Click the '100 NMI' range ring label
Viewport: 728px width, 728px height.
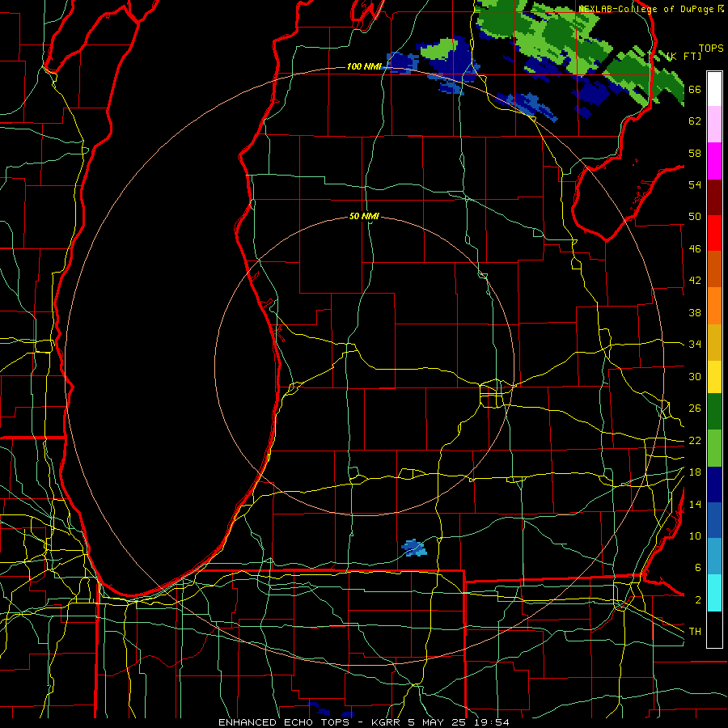[364, 66]
